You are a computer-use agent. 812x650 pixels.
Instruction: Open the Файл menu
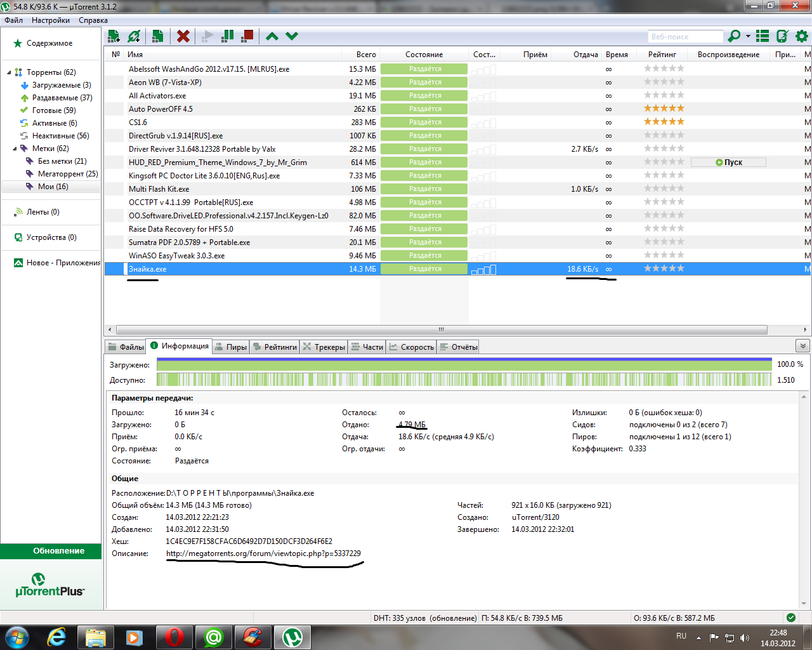tap(14, 20)
